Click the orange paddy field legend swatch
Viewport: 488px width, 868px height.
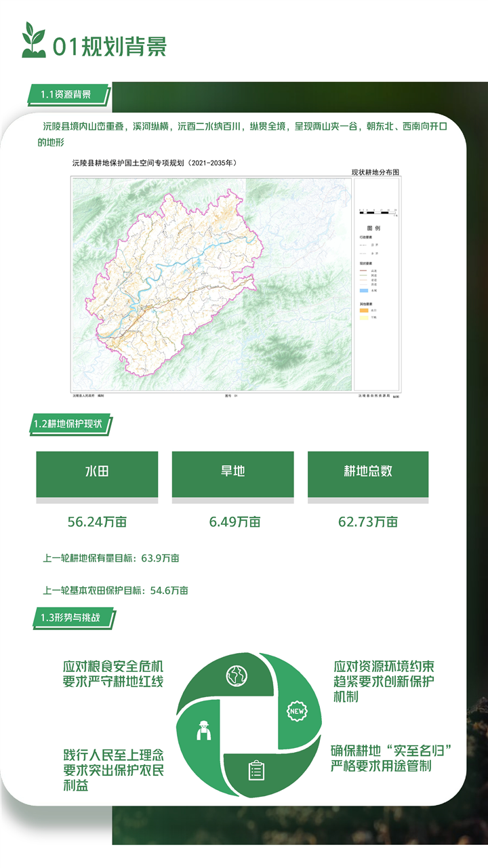pos(363,309)
